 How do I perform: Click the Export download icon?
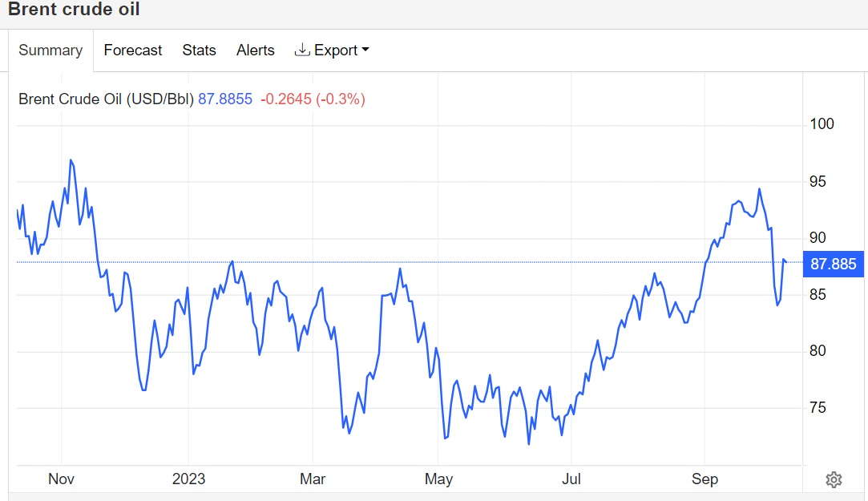302,50
